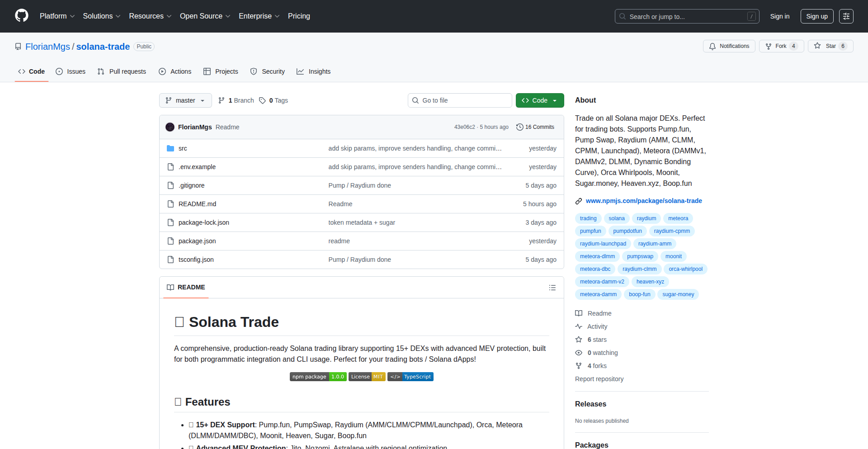Click the License MIT badge
Image resolution: width=868 pixels, height=449 pixels.
tap(367, 377)
